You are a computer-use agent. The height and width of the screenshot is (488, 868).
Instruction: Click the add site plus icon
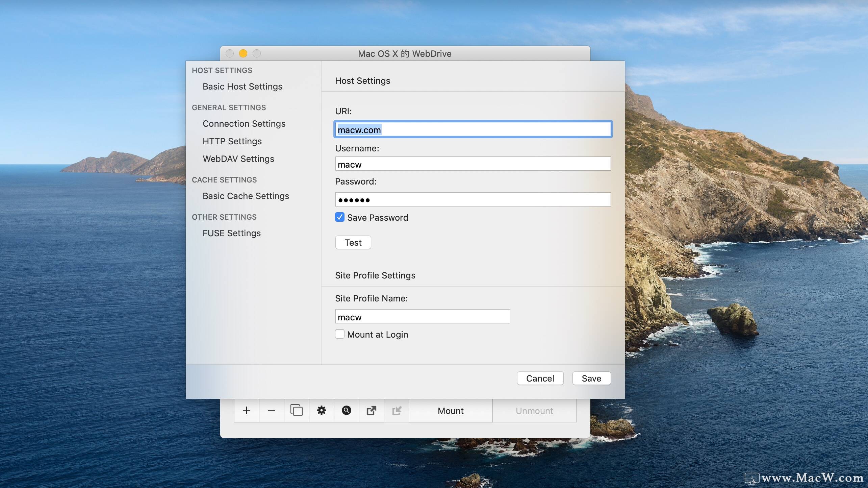click(247, 411)
